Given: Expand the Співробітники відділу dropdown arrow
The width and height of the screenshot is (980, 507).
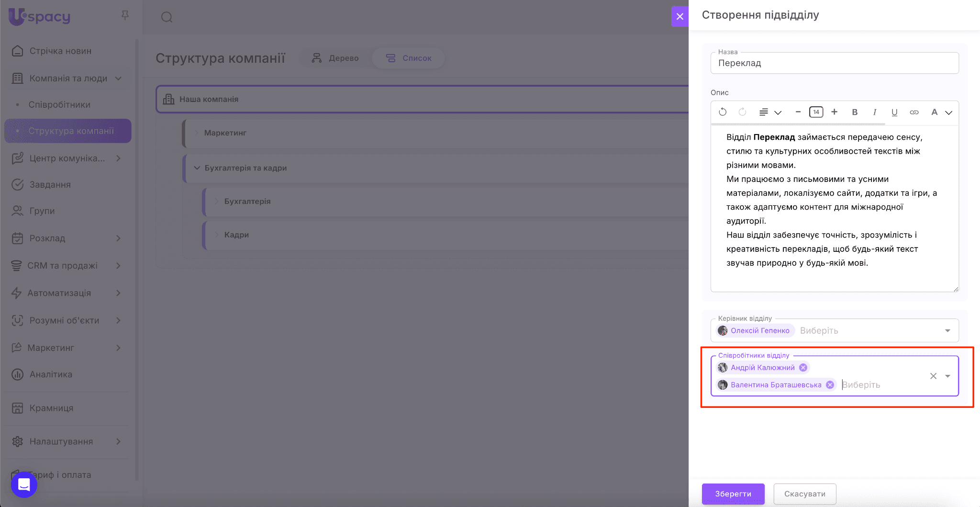Looking at the screenshot, I should [947, 376].
